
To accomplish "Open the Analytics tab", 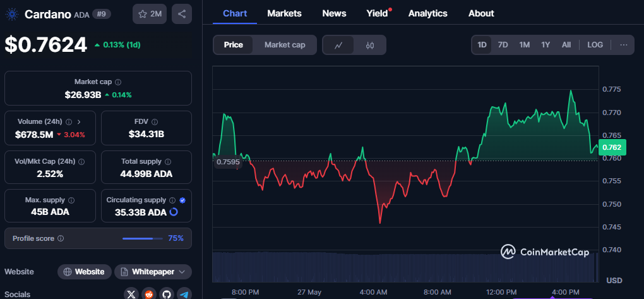I will coord(427,13).
